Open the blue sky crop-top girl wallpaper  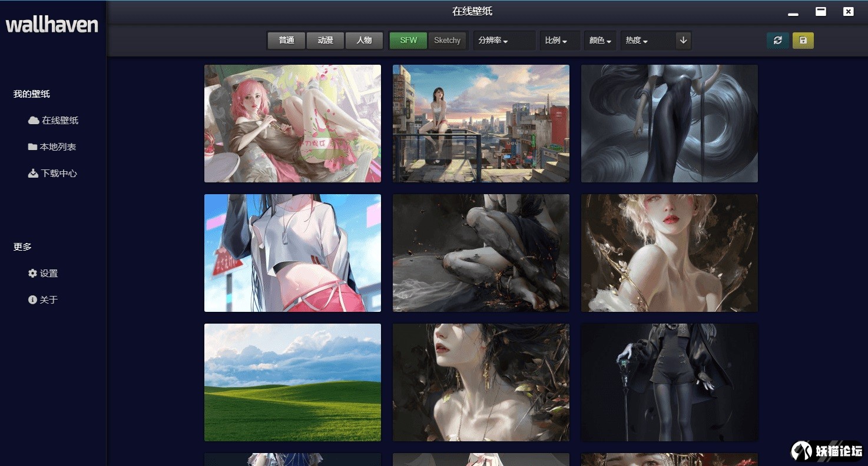tap(293, 253)
